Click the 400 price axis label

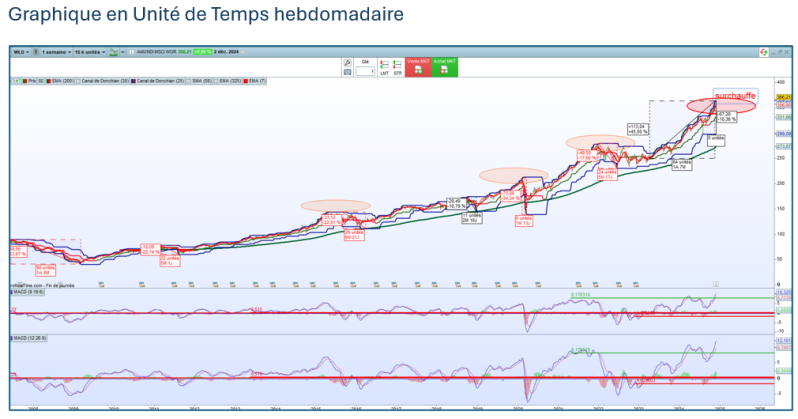point(781,82)
